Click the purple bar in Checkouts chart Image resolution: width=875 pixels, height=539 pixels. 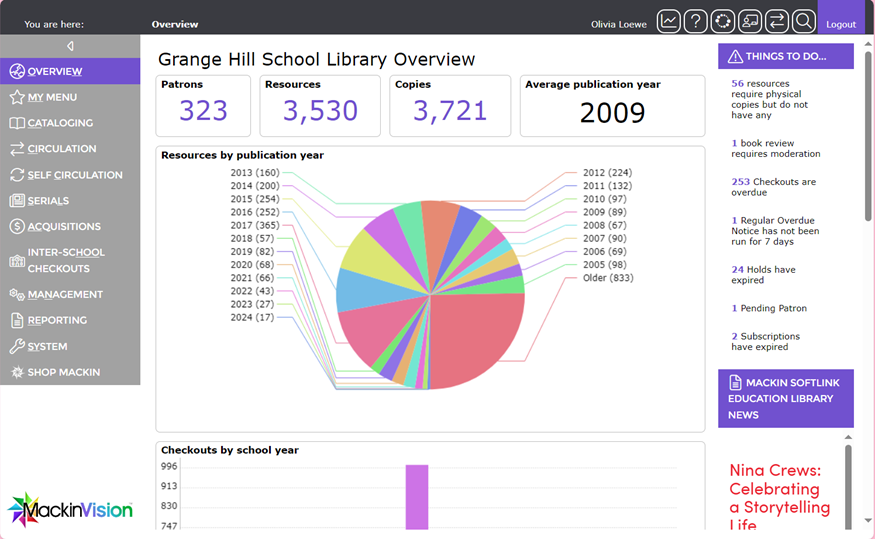pos(417,497)
